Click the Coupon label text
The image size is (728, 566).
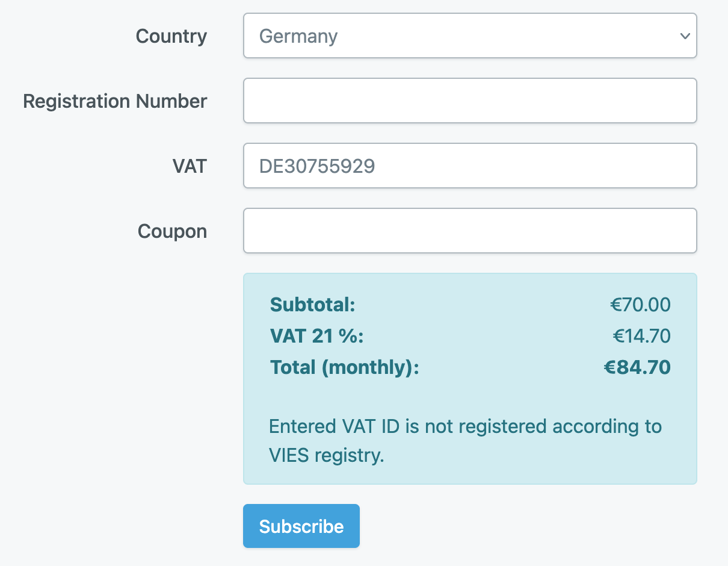click(x=173, y=231)
